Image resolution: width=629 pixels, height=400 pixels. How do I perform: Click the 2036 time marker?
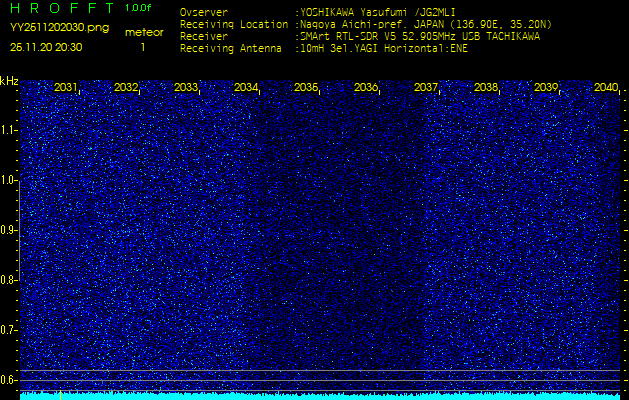tap(366, 87)
